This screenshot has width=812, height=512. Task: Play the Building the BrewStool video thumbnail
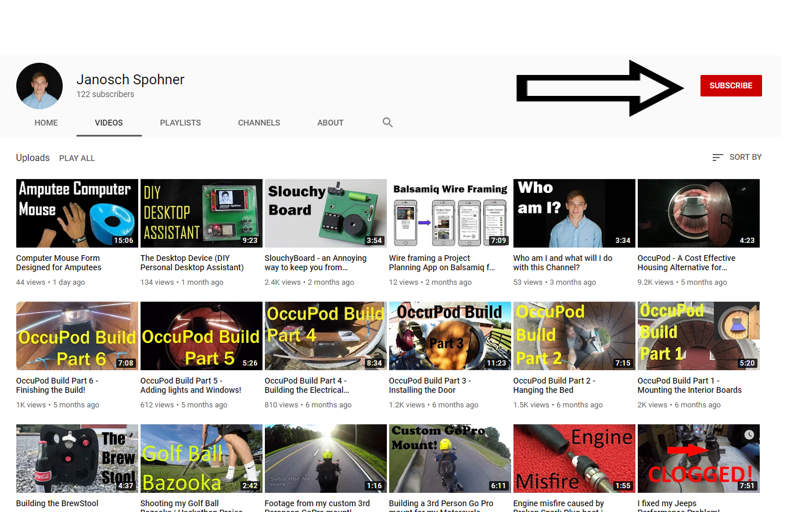click(77, 459)
